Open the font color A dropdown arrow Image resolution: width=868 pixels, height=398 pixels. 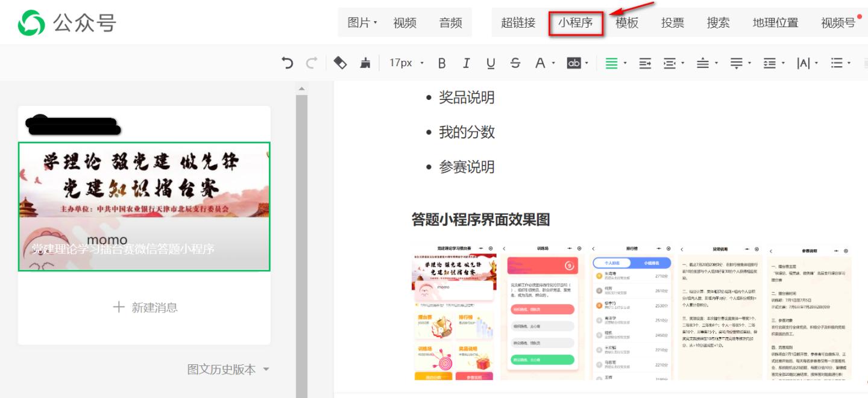[553, 63]
